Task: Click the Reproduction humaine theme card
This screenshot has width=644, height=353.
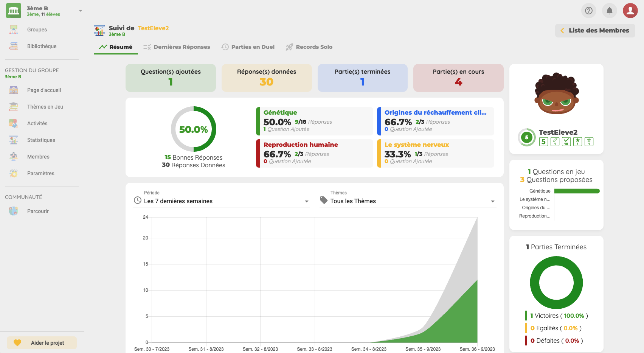Action: click(315, 153)
